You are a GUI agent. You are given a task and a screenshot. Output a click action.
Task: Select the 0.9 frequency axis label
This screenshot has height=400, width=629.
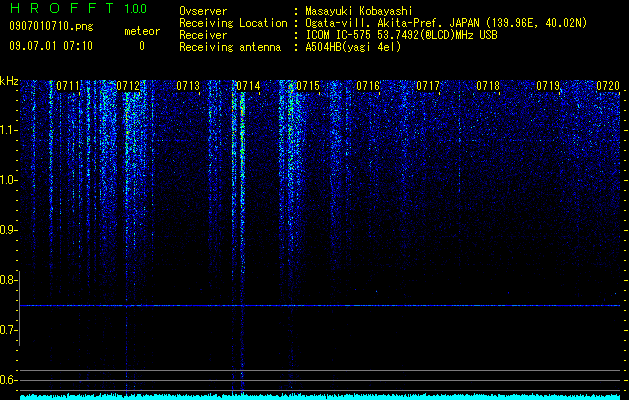(x=8, y=230)
